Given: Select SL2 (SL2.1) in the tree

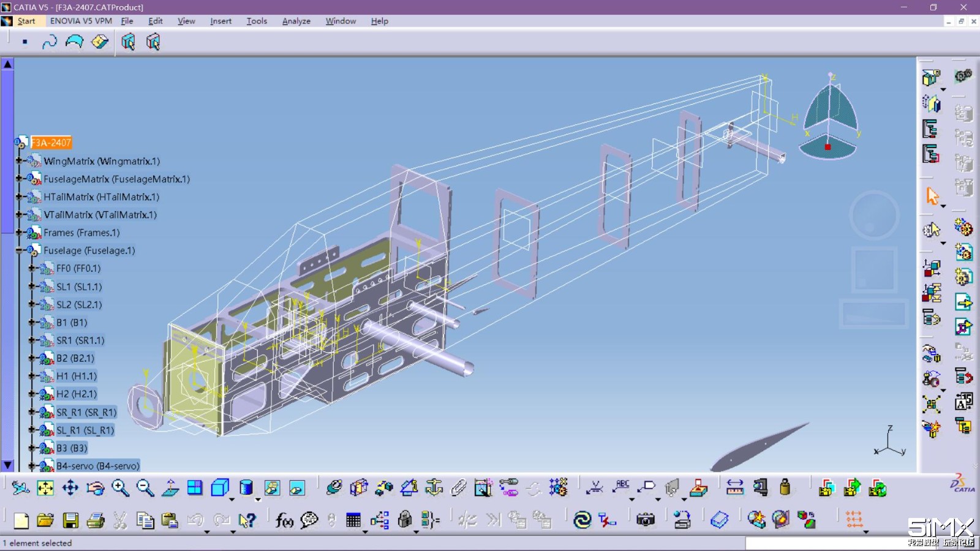Looking at the screenshot, I should [79, 304].
